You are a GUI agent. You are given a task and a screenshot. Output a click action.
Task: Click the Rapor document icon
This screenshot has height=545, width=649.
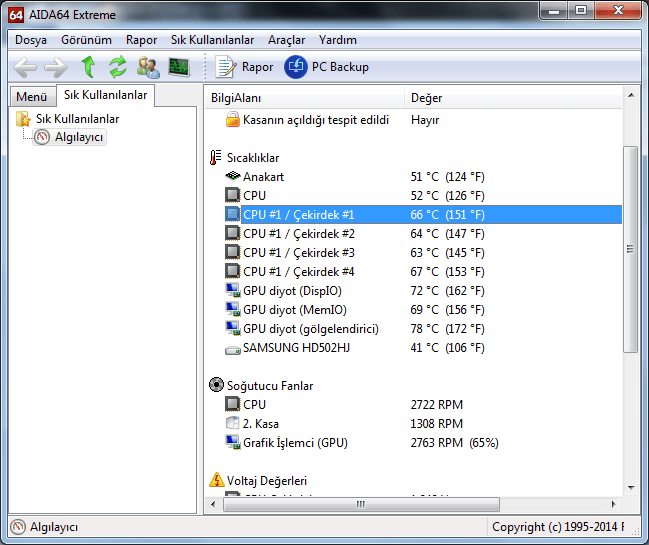click(x=225, y=67)
